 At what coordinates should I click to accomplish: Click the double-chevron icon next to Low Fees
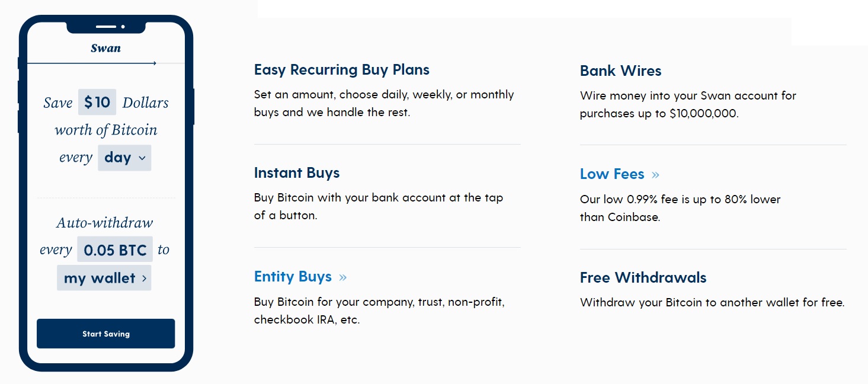pyautogui.click(x=655, y=175)
